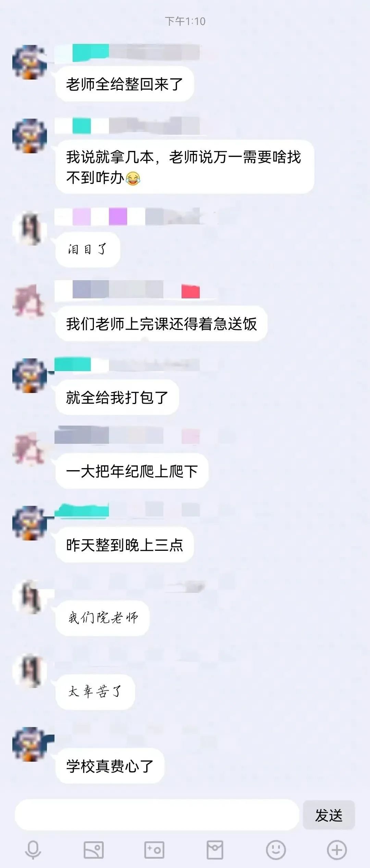The width and height of the screenshot is (370, 868).
Task: Focus the message text input field
Action: coord(157,815)
